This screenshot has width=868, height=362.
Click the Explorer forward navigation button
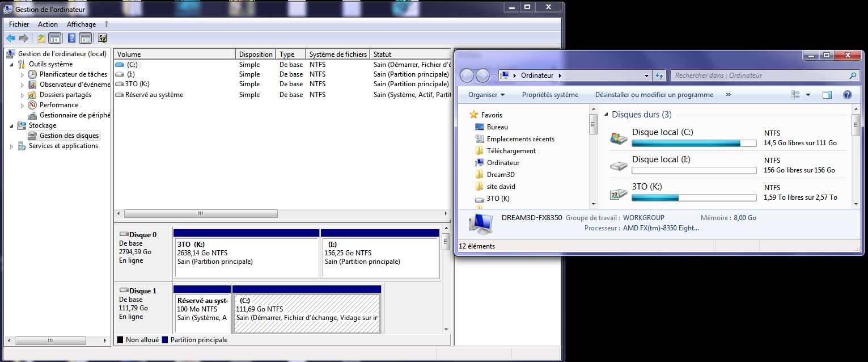pos(482,75)
